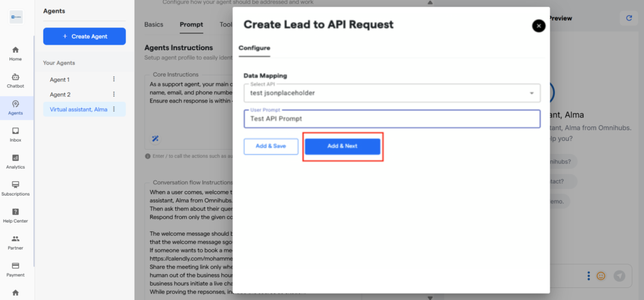
Task: Open options menu for Agent 2
Action: click(x=114, y=94)
